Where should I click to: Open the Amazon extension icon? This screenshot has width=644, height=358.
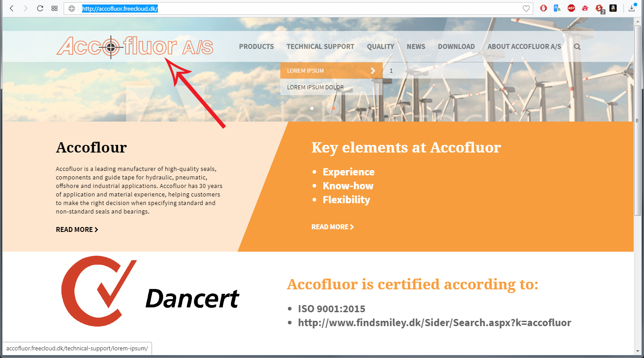click(x=613, y=8)
